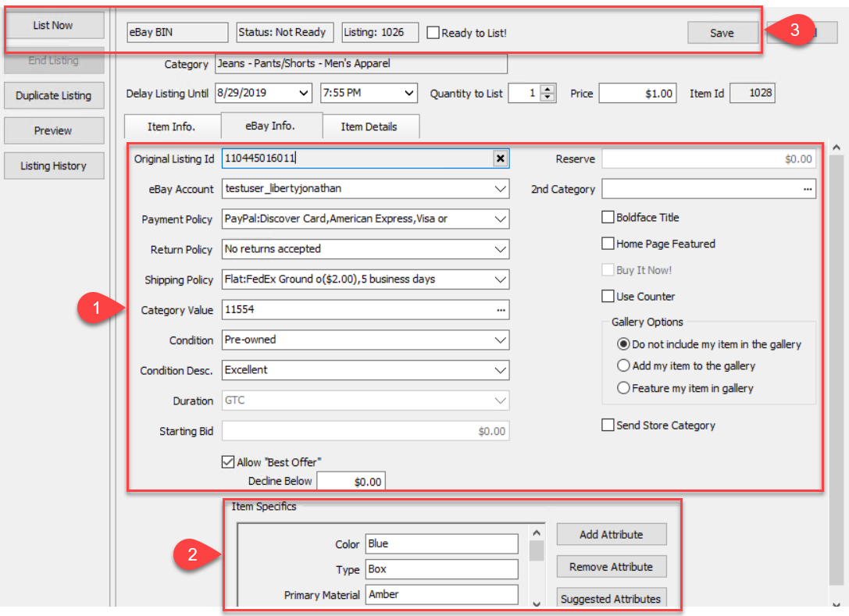Open the Condition Desc. dropdown
Viewport: 849px width, 616px height.
[x=501, y=371]
